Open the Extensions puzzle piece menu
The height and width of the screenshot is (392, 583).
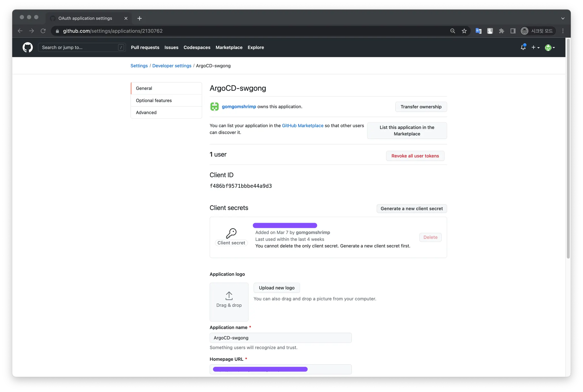click(x=502, y=31)
